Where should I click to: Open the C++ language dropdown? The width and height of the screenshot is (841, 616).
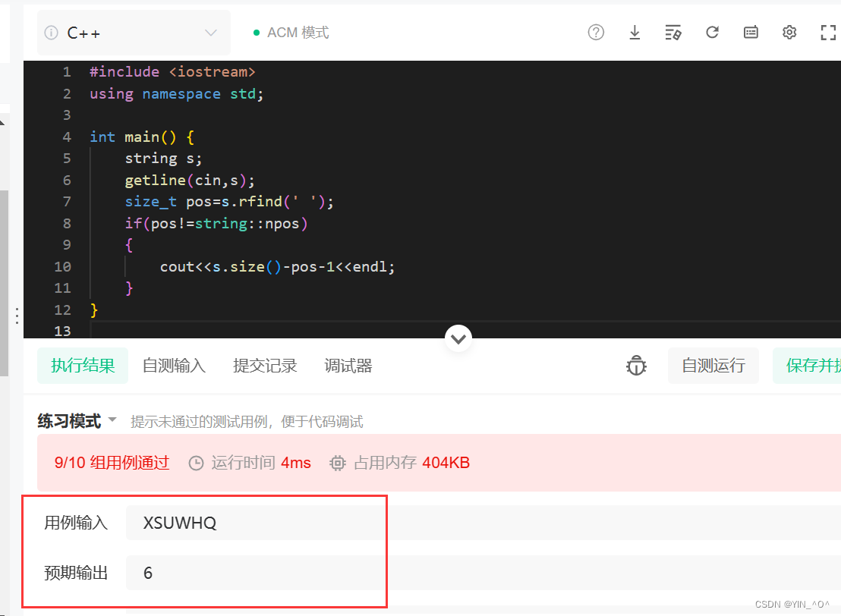[134, 33]
